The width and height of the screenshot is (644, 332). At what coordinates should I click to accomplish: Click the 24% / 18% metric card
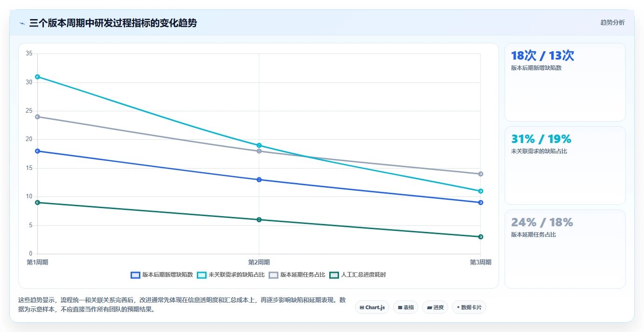565,249
